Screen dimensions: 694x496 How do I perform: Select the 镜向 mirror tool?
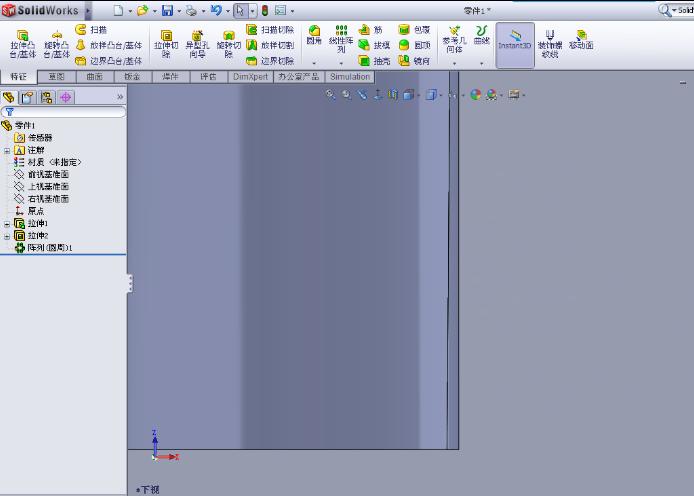(x=414, y=61)
